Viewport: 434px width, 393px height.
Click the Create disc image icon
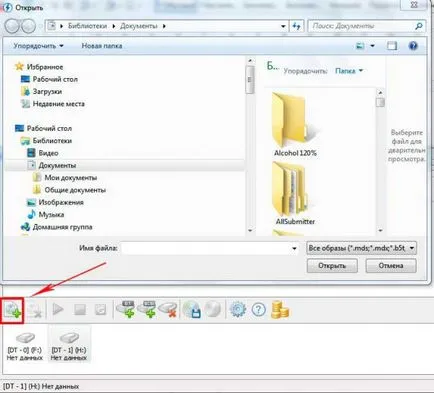click(x=192, y=310)
